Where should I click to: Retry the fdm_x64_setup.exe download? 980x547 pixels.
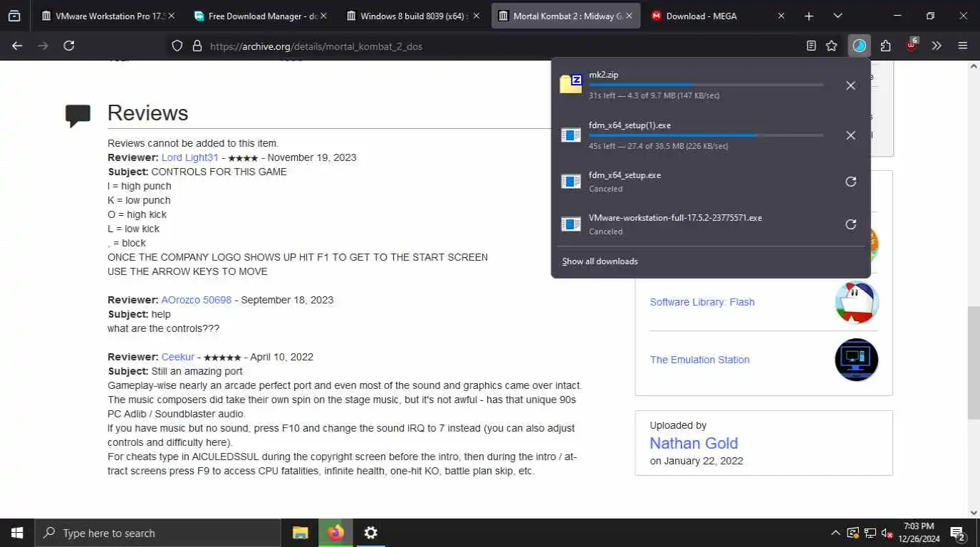[x=850, y=182]
